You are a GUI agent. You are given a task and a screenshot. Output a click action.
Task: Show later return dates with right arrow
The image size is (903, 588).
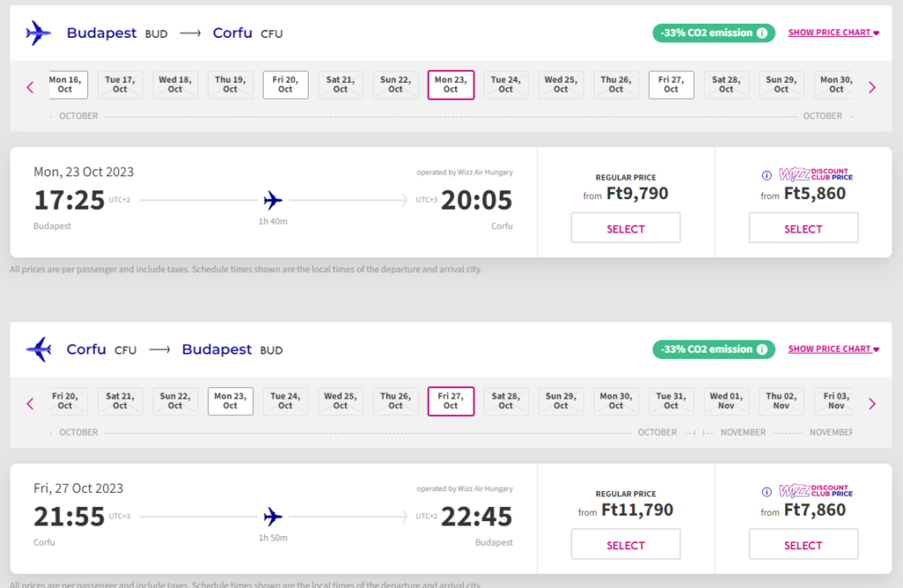coord(872,404)
